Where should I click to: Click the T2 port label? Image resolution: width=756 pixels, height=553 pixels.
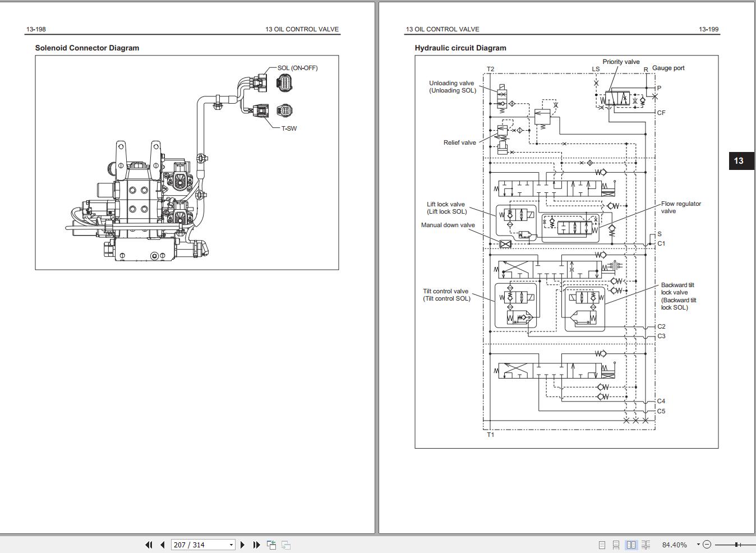490,70
